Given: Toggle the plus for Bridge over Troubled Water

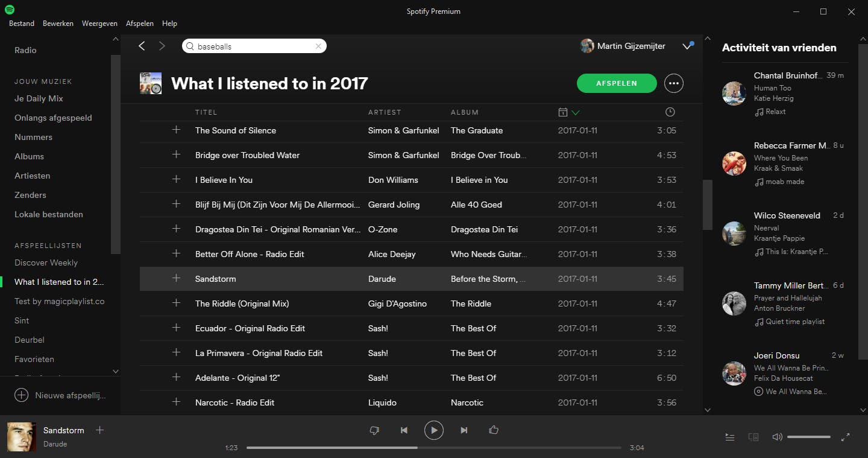Looking at the screenshot, I should [x=176, y=154].
